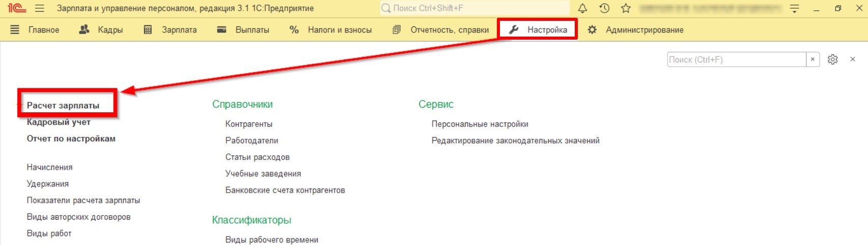The width and height of the screenshot is (868, 245).
Task: Click the Отчетность documents icon
Action: click(397, 30)
